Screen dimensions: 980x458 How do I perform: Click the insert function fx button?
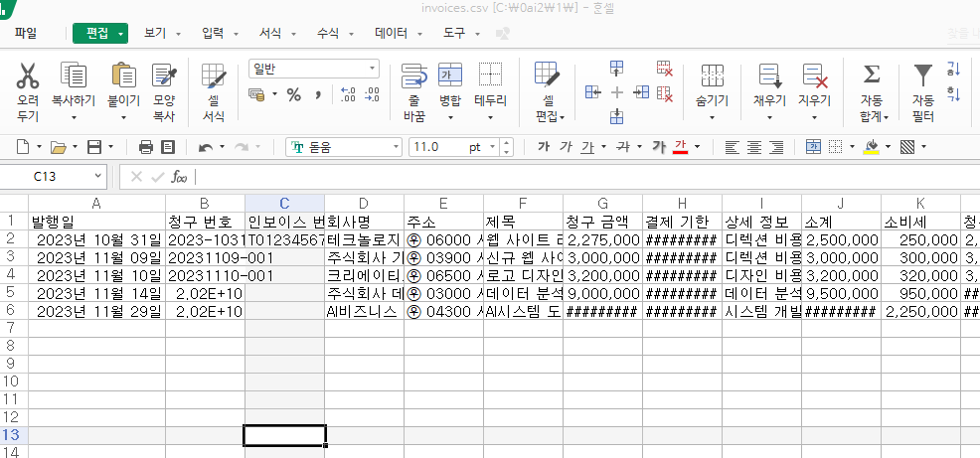[179, 178]
